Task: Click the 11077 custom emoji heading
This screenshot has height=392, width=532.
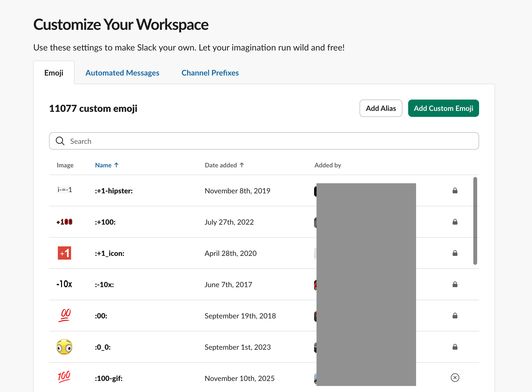Action: [x=93, y=108]
